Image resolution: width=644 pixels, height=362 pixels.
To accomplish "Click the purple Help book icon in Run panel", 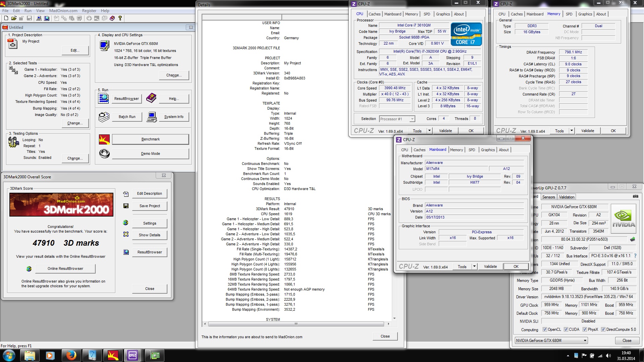I will click(151, 98).
